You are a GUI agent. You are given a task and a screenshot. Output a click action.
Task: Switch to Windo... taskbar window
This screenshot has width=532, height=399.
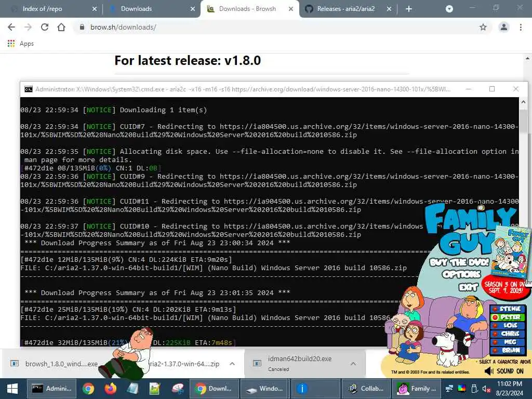pos(264,389)
